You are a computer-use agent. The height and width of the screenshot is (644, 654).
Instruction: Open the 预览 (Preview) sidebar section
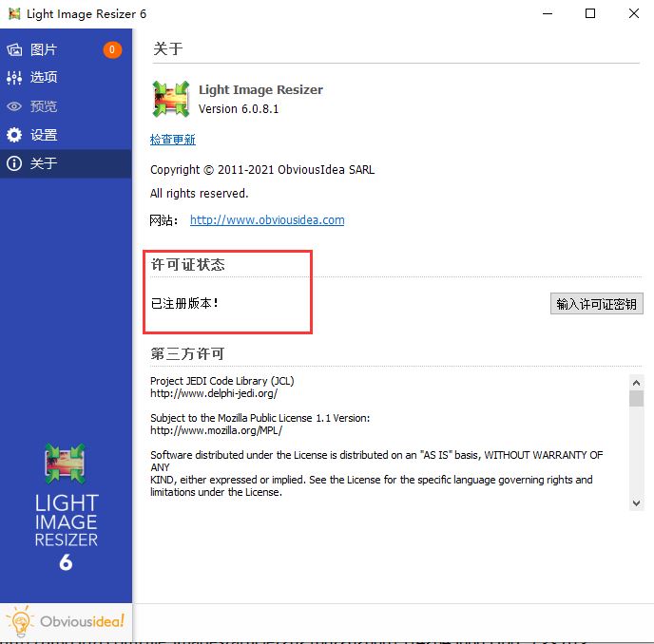coord(66,106)
